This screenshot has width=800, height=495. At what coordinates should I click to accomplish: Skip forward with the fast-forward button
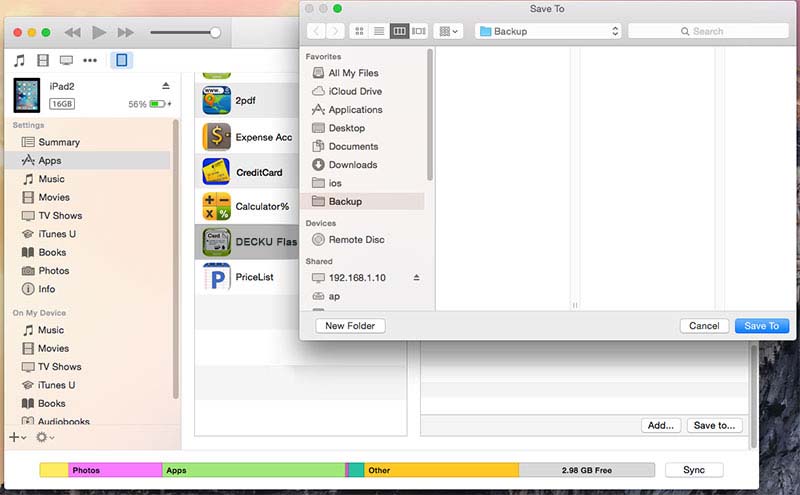(x=126, y=33)
